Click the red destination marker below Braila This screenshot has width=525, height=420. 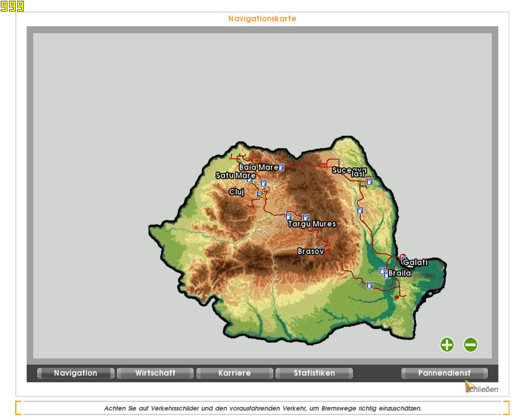click(x=397, y=297)
